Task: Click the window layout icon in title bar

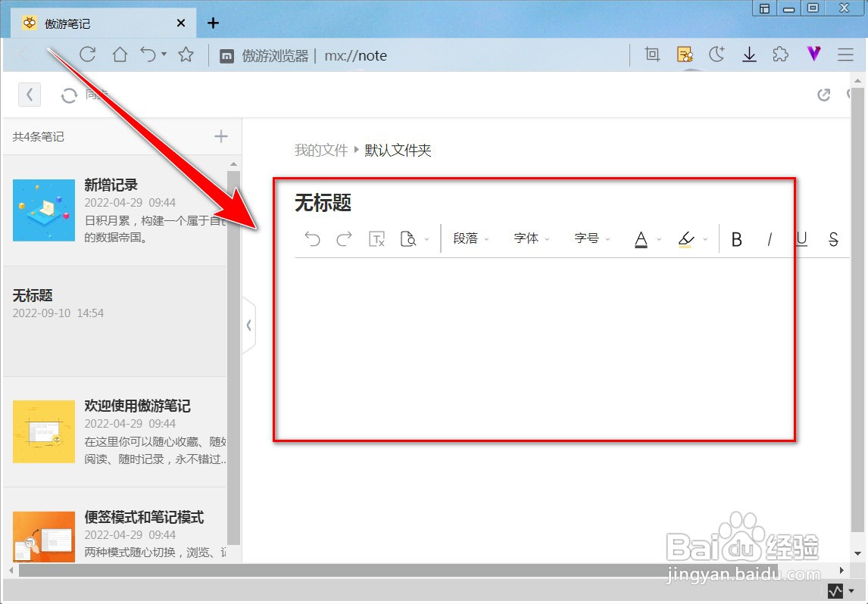Action: [764, 8]
